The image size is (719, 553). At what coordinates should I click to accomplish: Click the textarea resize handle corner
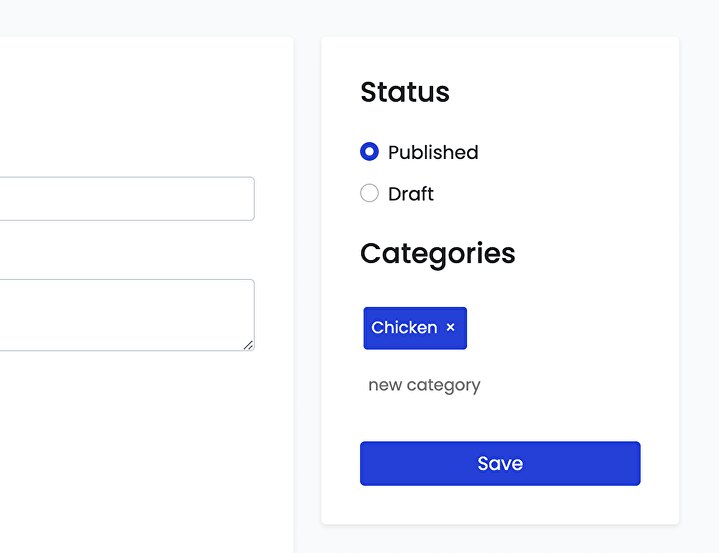point(249,345)
